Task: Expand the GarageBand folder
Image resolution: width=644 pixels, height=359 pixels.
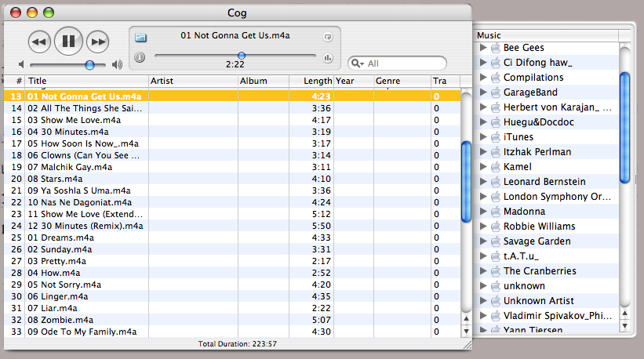Action: click(x=483, y=92)
